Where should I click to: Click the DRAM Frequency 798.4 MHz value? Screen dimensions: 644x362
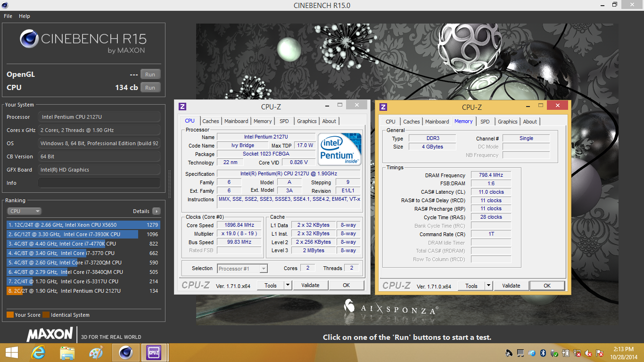click(x=491, y=175)
